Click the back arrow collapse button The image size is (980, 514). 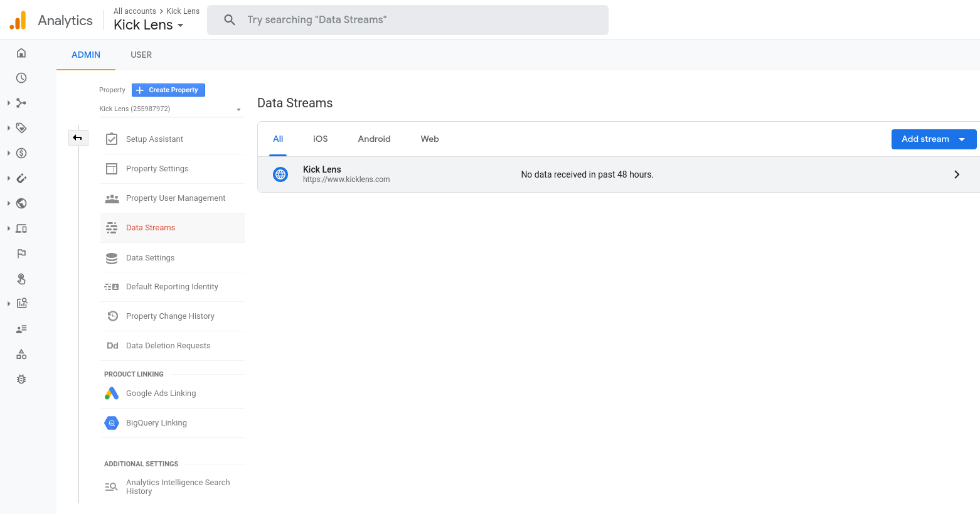[78, 137]
